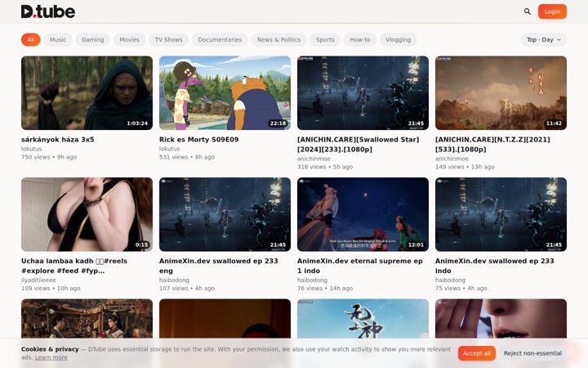The image size is (588, 368).
Task: Click '531 views • 8h ago' text
Action: [x=187, y=157]
